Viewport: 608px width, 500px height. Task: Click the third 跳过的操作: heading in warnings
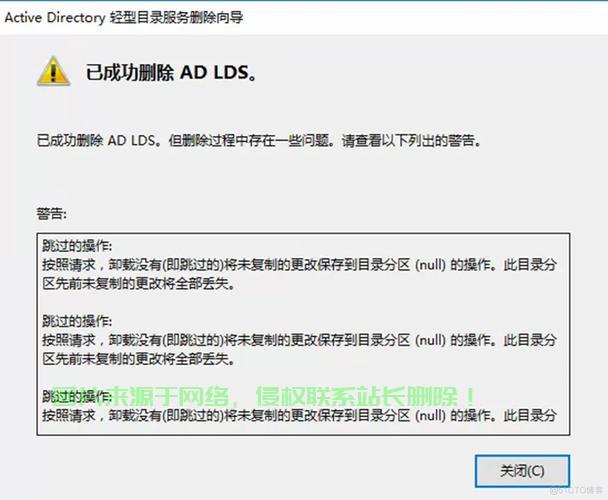pos(77,396)
